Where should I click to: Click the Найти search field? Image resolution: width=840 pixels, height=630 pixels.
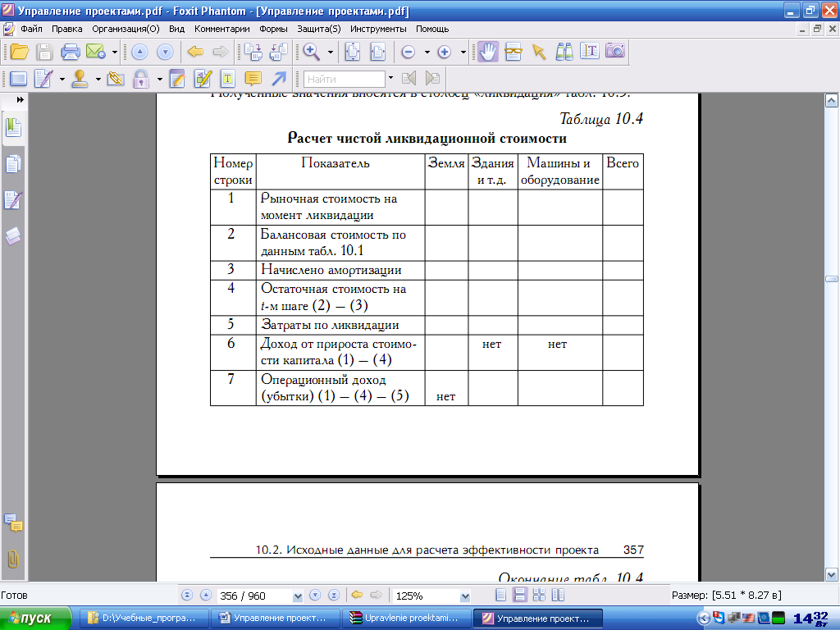tap(345, 80)
